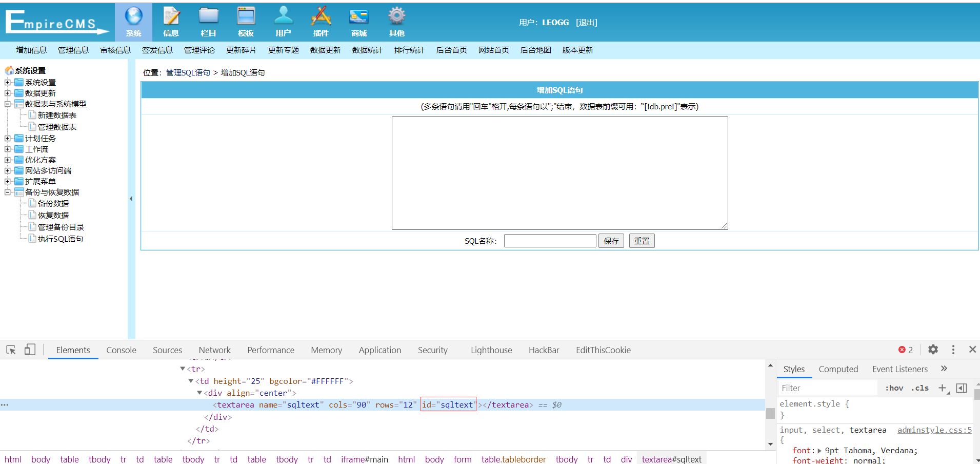Toggle the DevTools device toolbar
Image resolution: width=980 pixels, height=464 pixels.
pyautogui.click(x=30, y=350)
